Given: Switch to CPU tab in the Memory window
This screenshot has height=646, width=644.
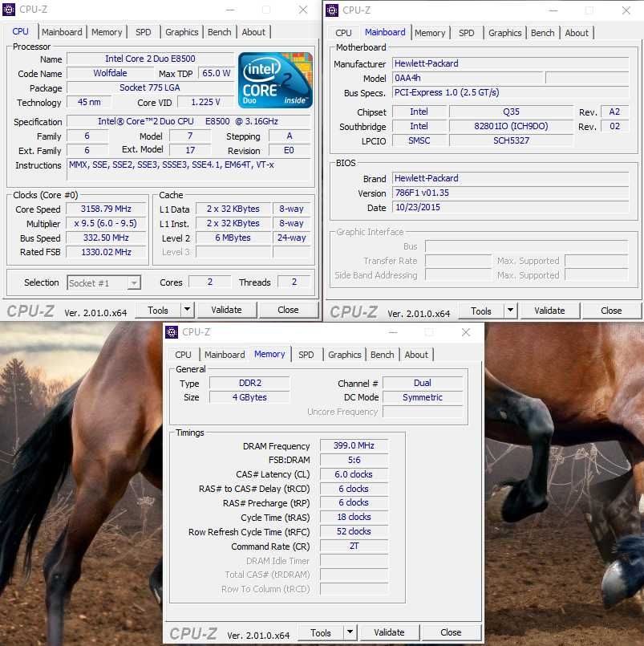Looking at the screenshot, I should pyautogui.click(x=183, y=355).
